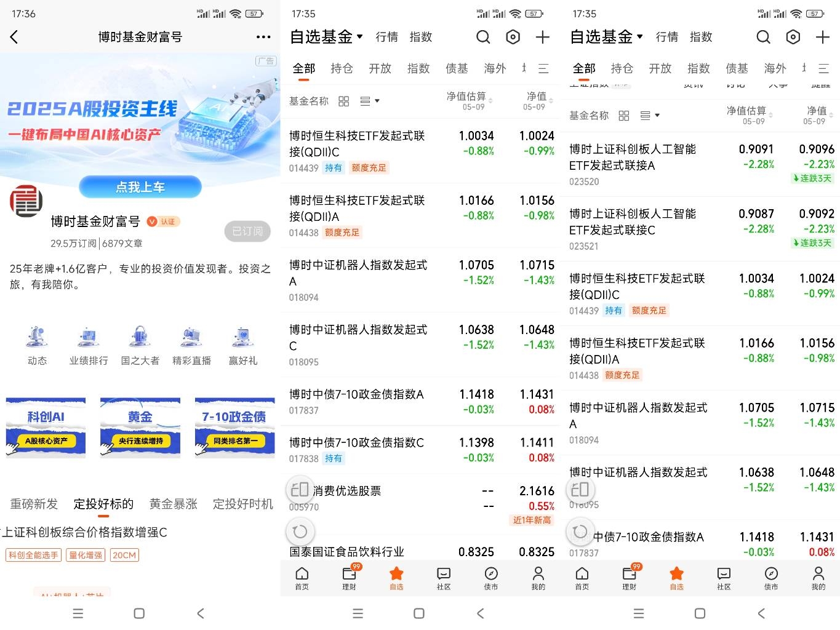The width and height of the screenshot is (840, 630).
Task: Expand tab list menu icon on middle phone screen
Action: (x=543, y=68)
